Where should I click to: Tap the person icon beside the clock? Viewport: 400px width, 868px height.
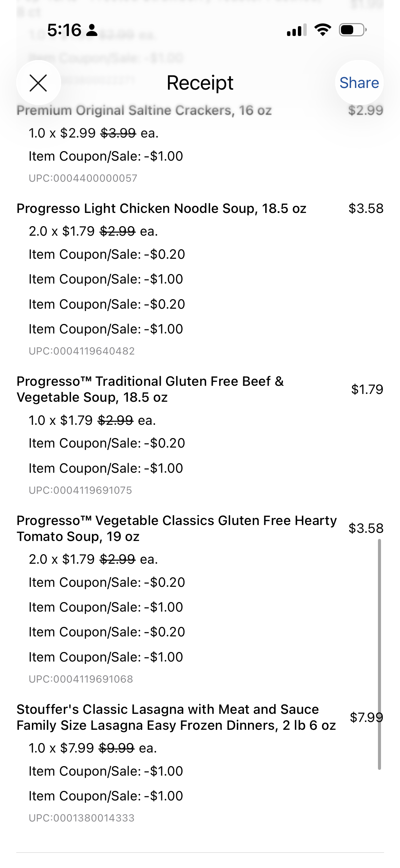pyautogui.click(x=92, y=30)
